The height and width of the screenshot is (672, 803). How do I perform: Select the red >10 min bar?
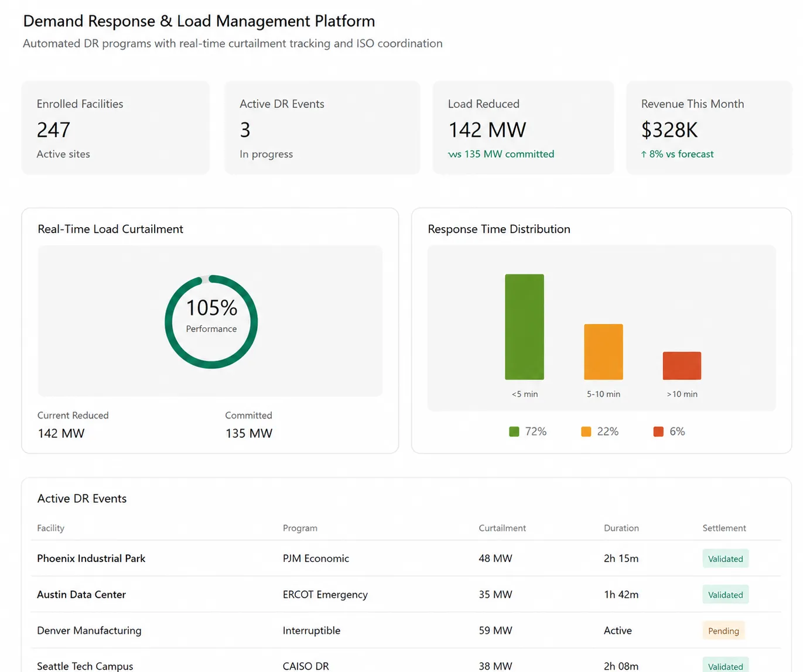click(x=682, y=366)
